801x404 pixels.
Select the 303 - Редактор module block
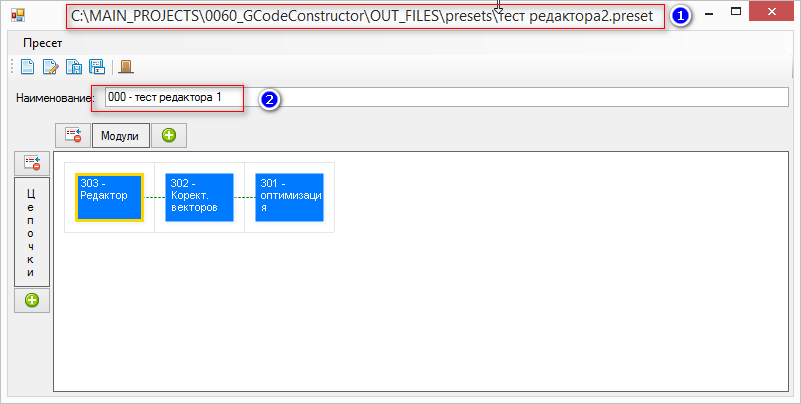point(109,197)
